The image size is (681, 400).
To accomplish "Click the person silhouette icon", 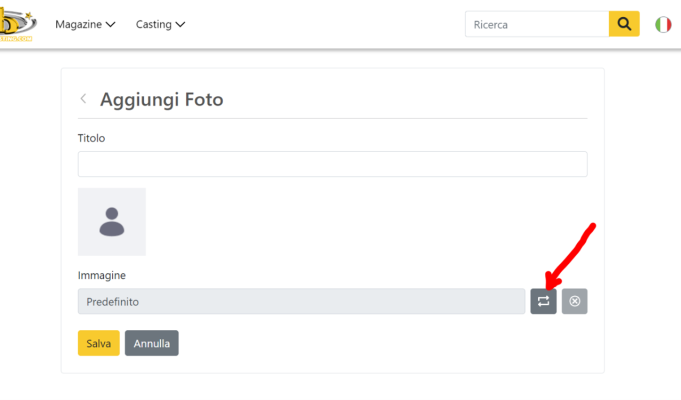I will tap(112, 221).
